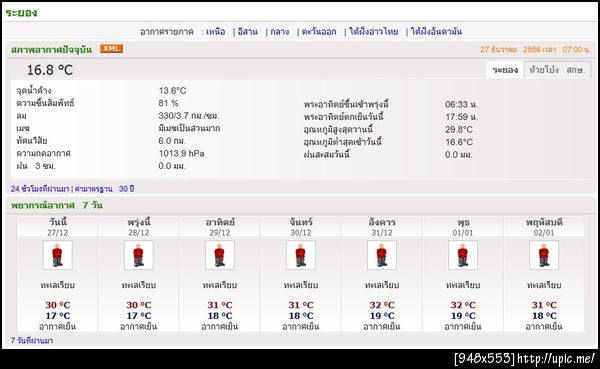
Task: Click the weather icon for 02/01
Action: point(544,255)
